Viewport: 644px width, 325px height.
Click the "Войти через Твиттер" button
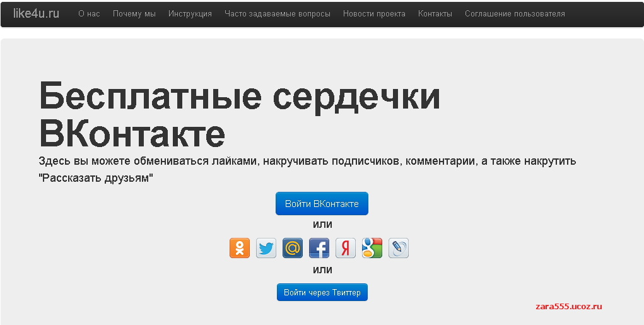click(322, 292)
